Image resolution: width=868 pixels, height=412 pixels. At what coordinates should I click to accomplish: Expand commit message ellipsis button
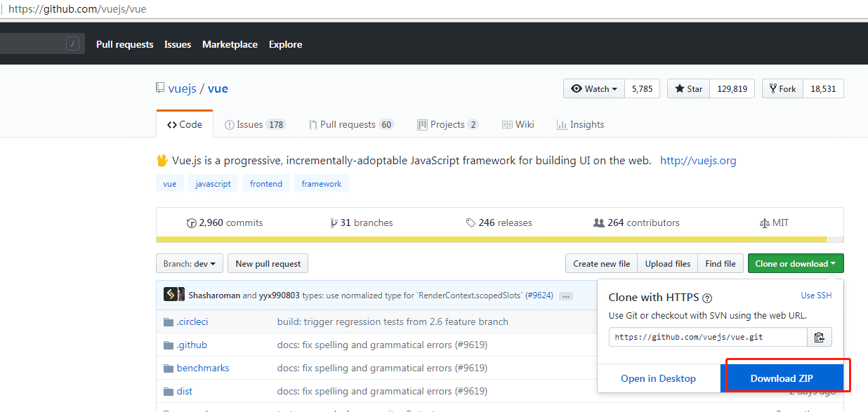(x=566, y=296)
